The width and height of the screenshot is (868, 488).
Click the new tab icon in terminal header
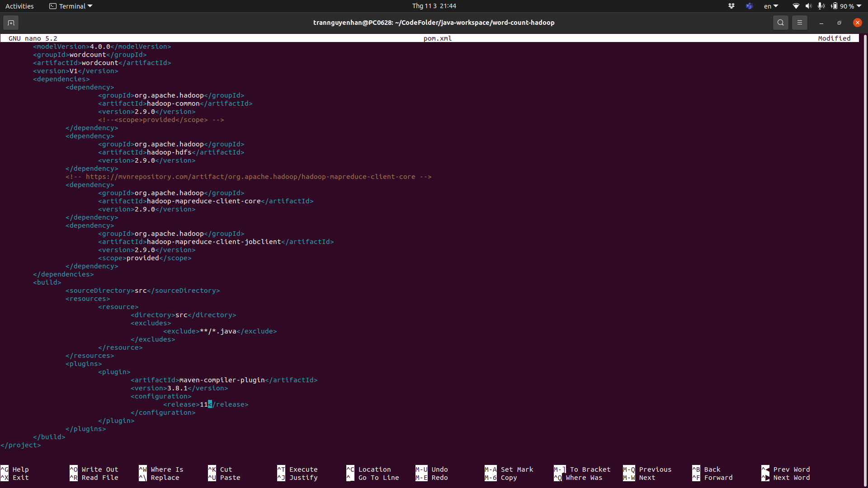(x=11, y=23)
